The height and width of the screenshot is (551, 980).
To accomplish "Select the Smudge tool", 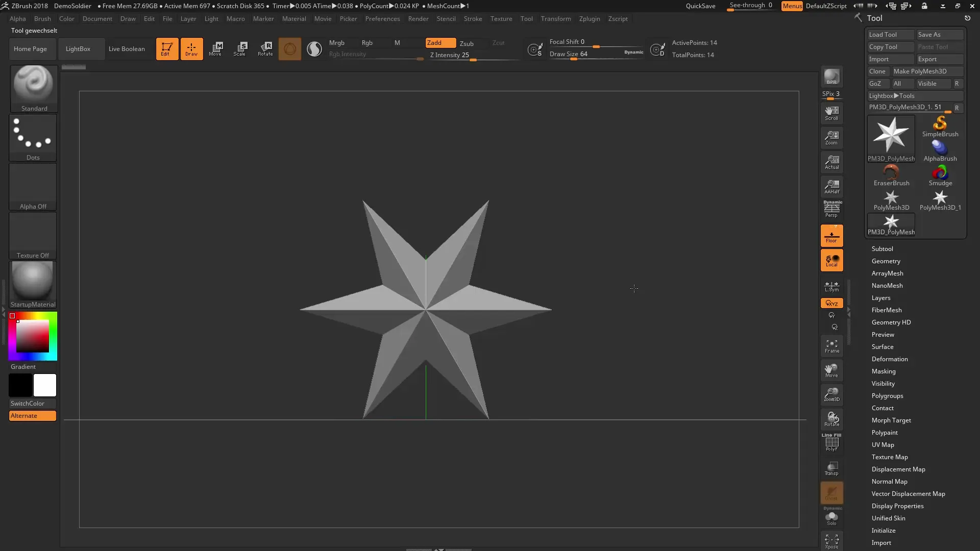I will pyautogui.click(x=940, y=176).
